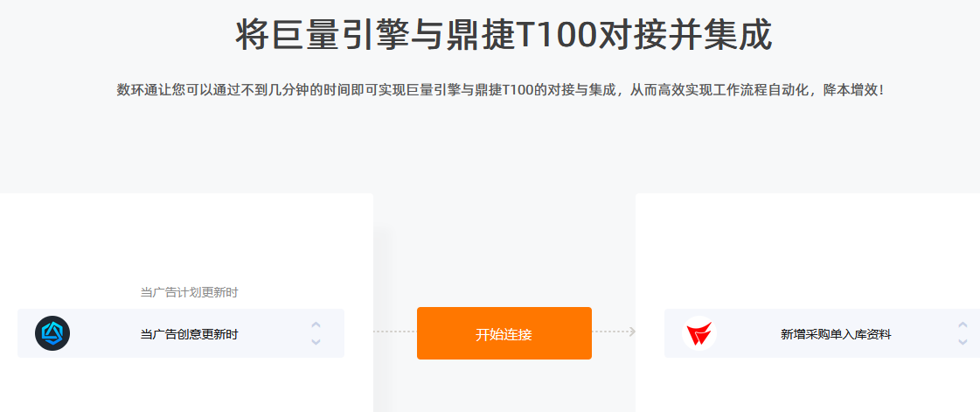Click the arrowhead pointing to 鼎捷 card
Viewport: 980px width, 412px height.
(x=633, y=332)
